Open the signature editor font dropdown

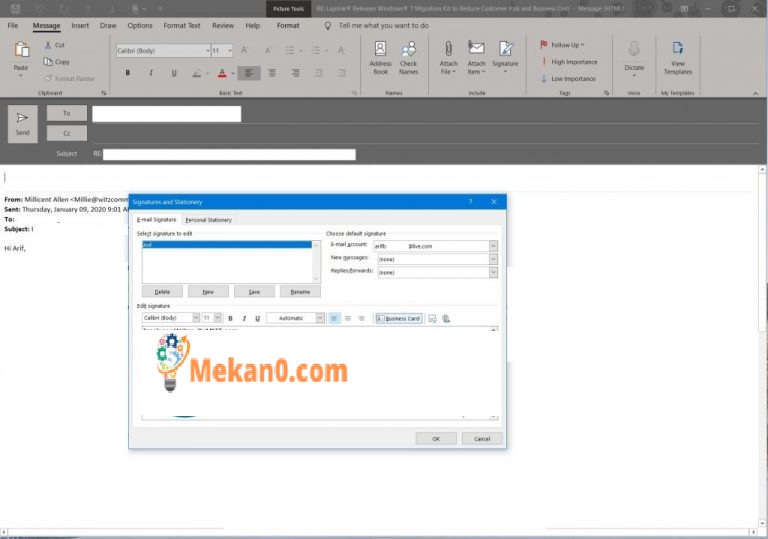(196, 318)
